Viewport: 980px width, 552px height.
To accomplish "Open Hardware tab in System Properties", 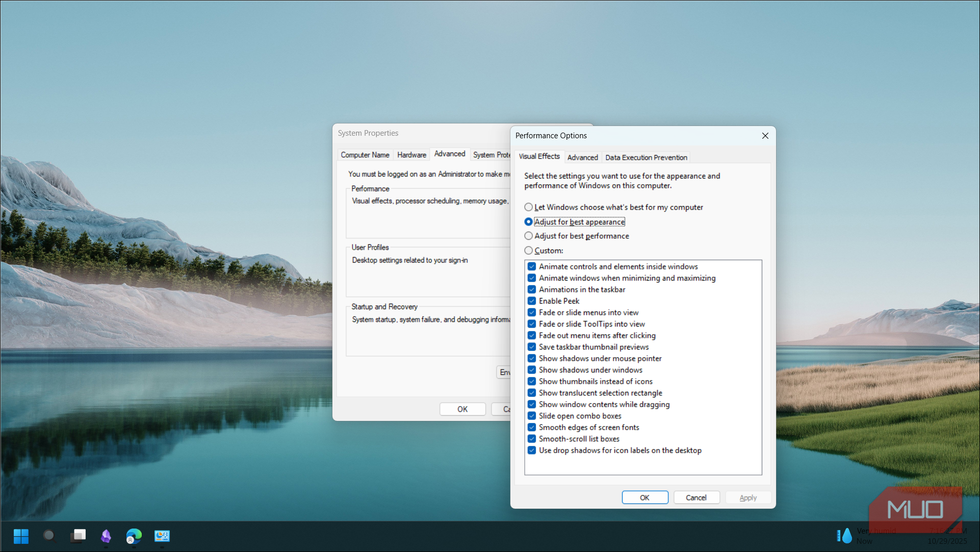I will (x=411, y=155).
